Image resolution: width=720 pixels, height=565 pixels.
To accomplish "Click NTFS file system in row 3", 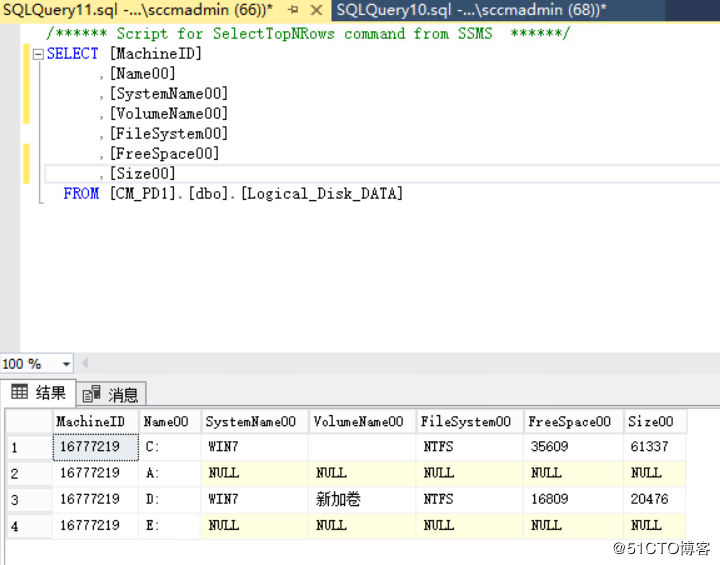I will 469,500.
